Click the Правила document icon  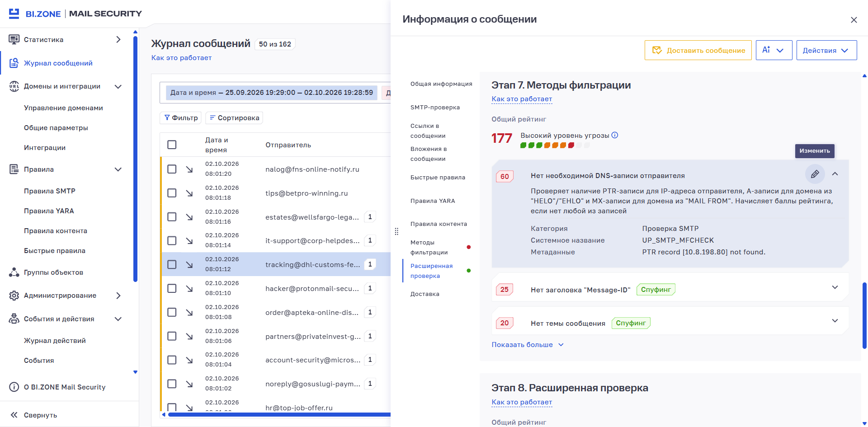point(14,169)
